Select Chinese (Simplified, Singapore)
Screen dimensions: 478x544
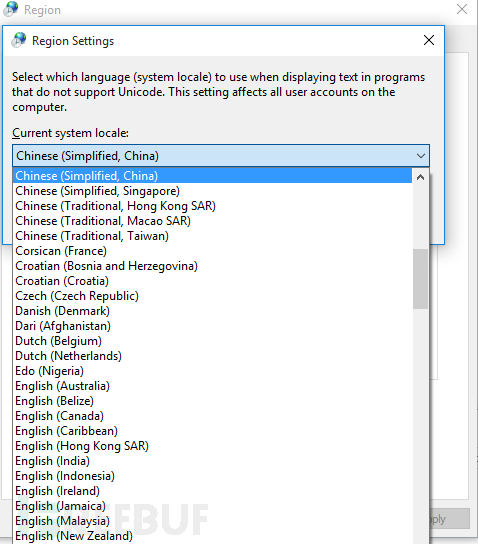tap(212, 191)
